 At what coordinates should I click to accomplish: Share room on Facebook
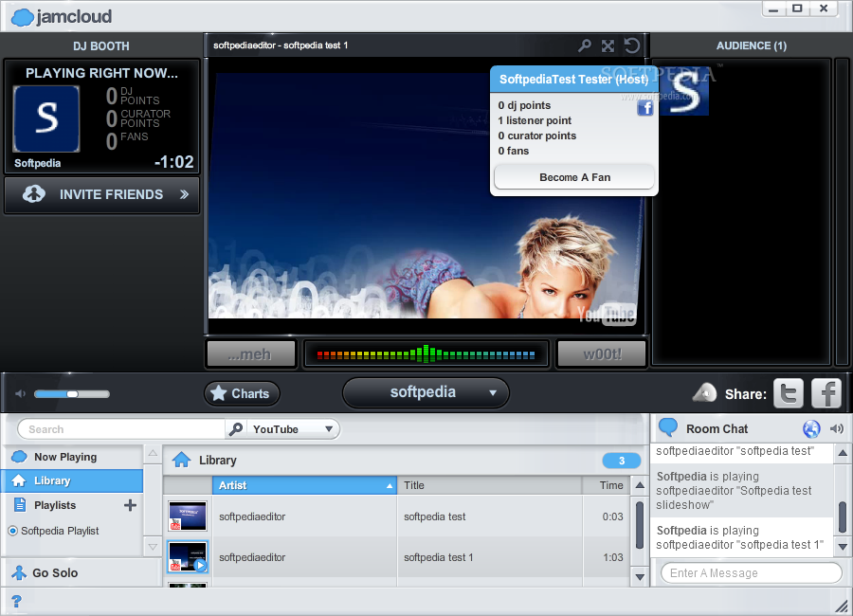coord(826,393)
